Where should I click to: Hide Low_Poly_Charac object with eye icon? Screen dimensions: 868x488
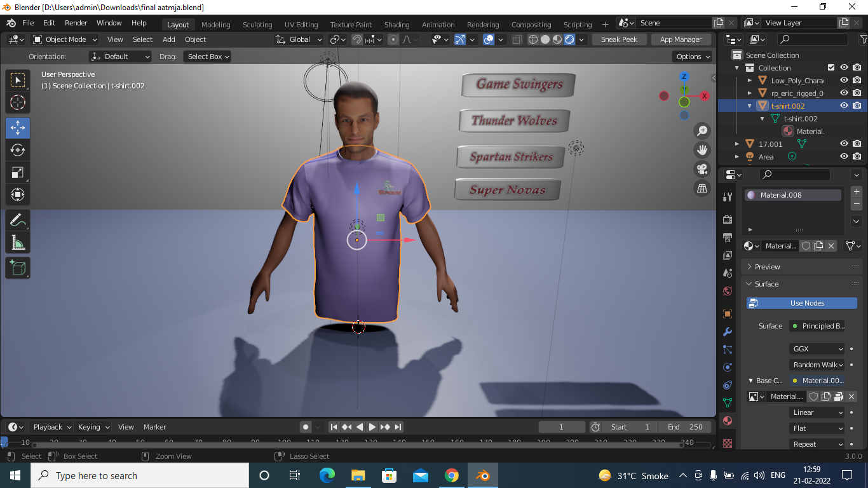click(844, 80)
